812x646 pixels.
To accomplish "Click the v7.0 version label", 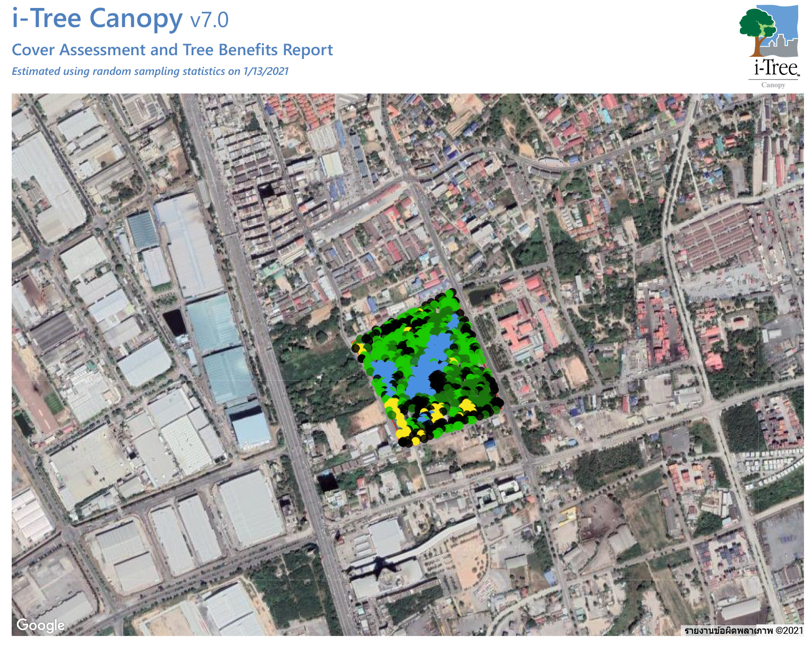I will pyautogui.click(x=209, y=20).
